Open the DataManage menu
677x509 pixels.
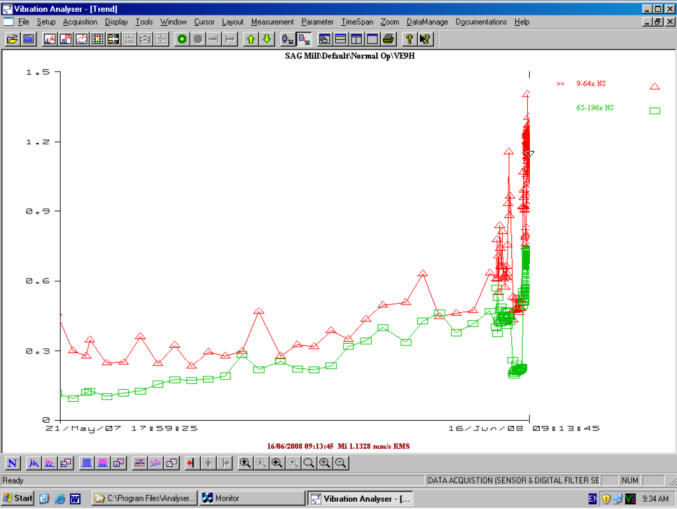(427, 22)
